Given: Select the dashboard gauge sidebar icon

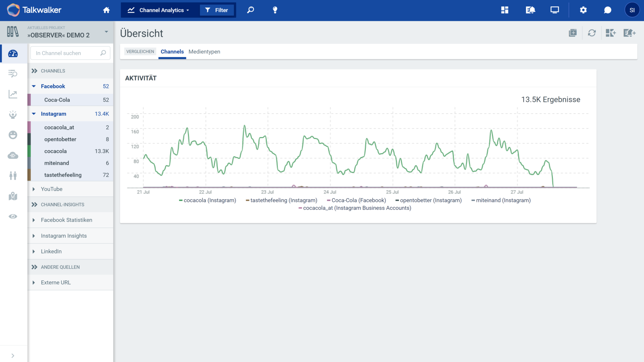Looking at the screenshot, I should [13, 54].
